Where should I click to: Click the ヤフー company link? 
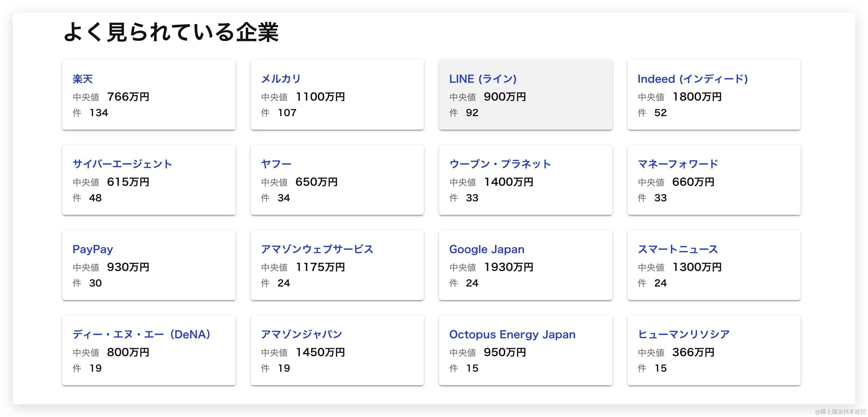click(x=276, y=164)
